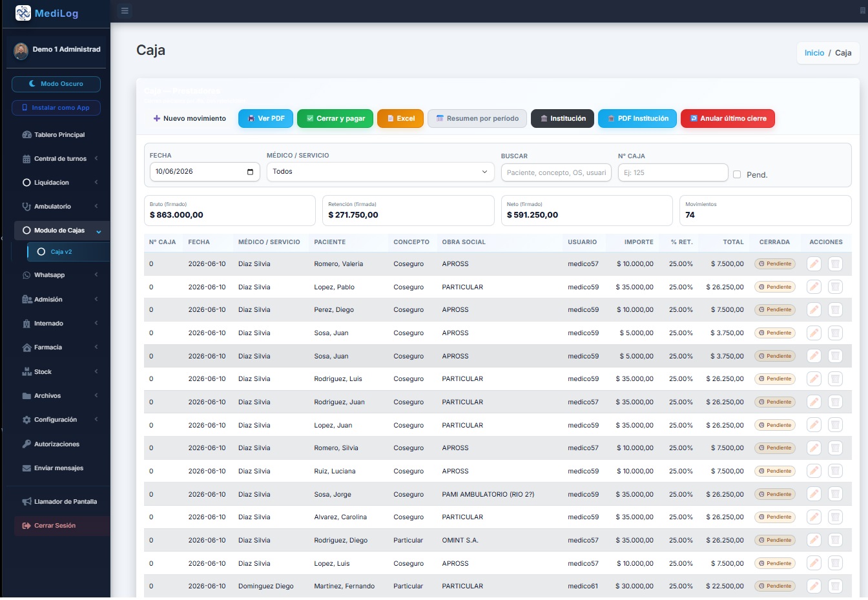Click Nuevo movimiento button
The height and width of the screenshot is (600, 868).
(189, 119)
